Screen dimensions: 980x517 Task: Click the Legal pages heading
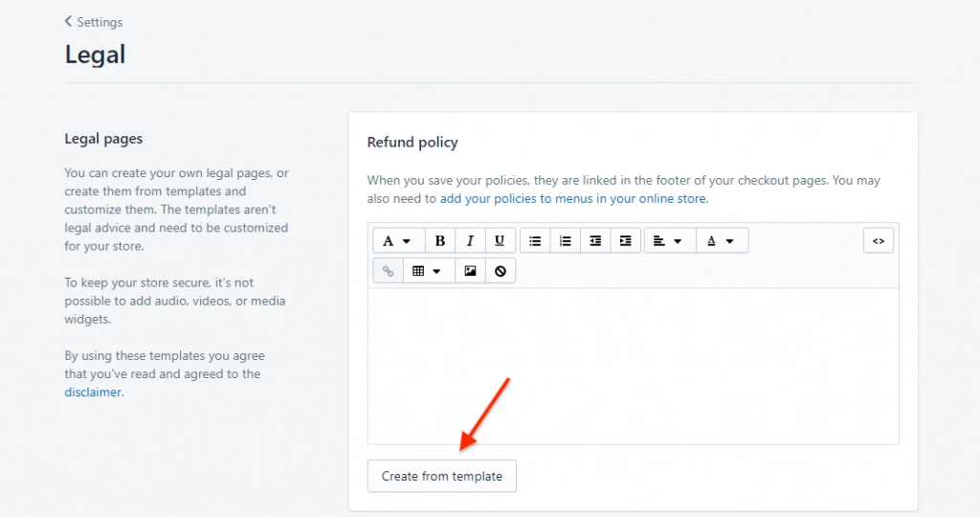[103, 139]
